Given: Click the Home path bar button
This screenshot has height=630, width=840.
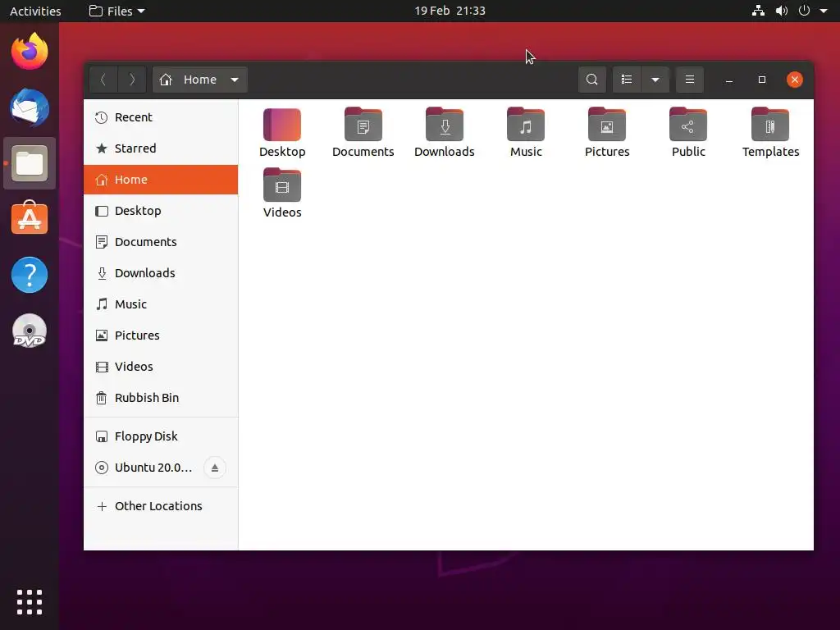Looking at the screenshot, I should [x=200, y=80].
